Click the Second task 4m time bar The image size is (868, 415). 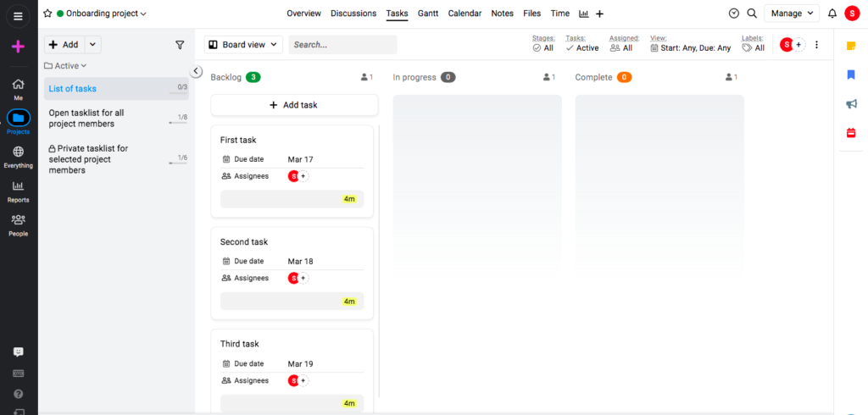(292, 301)
